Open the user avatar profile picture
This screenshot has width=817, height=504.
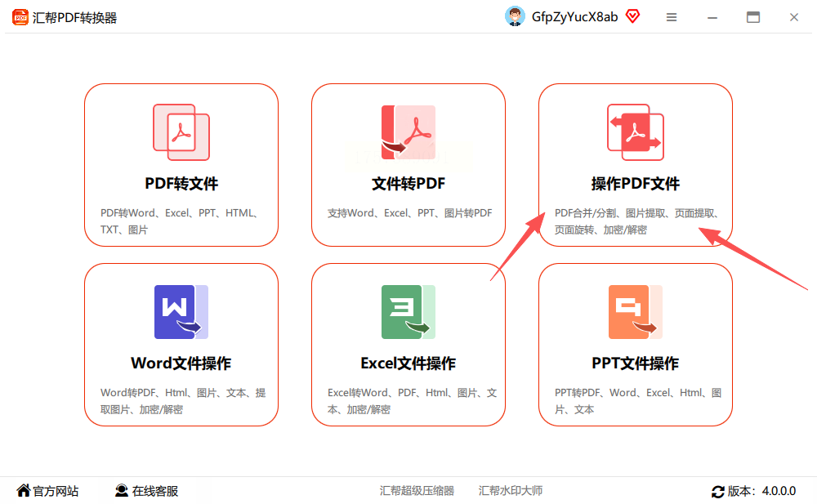point(515,16)
